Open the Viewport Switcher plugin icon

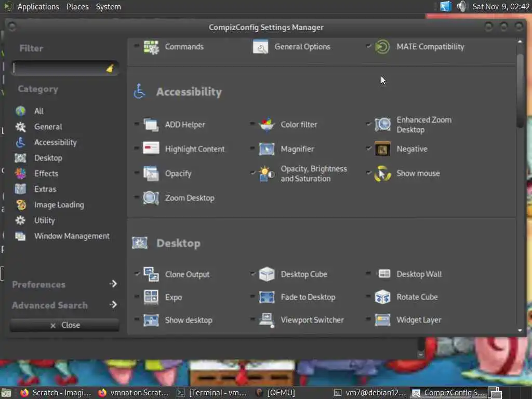pyautogui.click(x=267, y=320)
